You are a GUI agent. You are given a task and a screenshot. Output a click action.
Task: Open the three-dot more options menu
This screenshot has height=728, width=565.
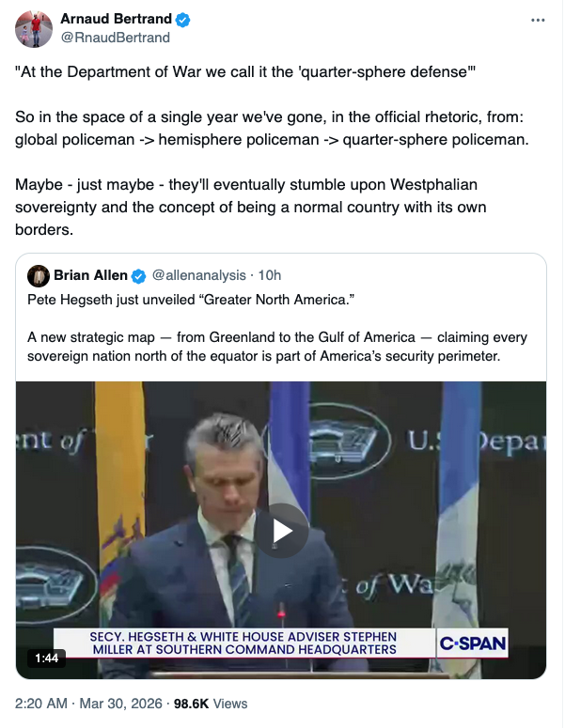click(x=537, y=20)
